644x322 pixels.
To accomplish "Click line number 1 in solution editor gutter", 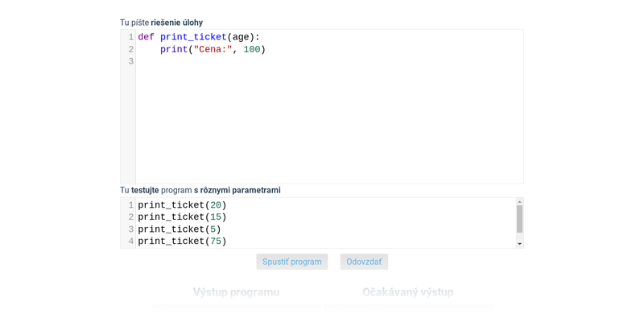I will click(x=130, y=37).
